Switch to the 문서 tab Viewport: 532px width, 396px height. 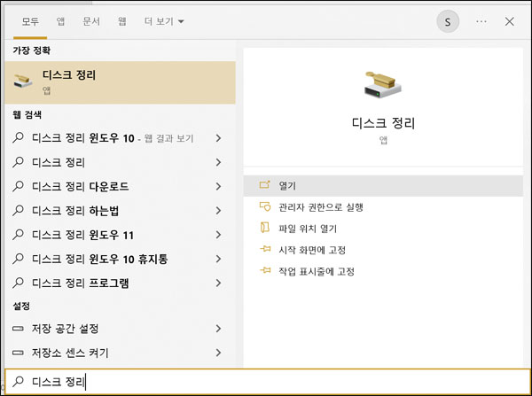click(x=91, y=21)
